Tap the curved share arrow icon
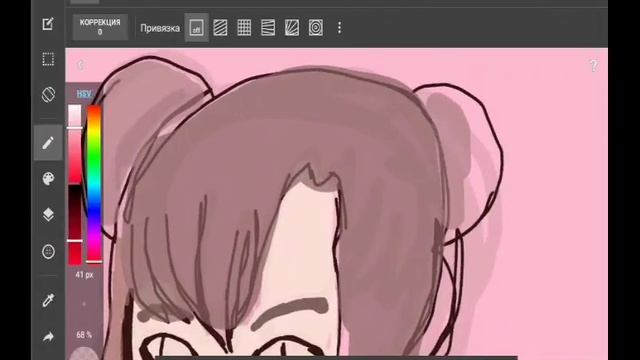This screenshot has height=360, width=640. click(48, 337)
